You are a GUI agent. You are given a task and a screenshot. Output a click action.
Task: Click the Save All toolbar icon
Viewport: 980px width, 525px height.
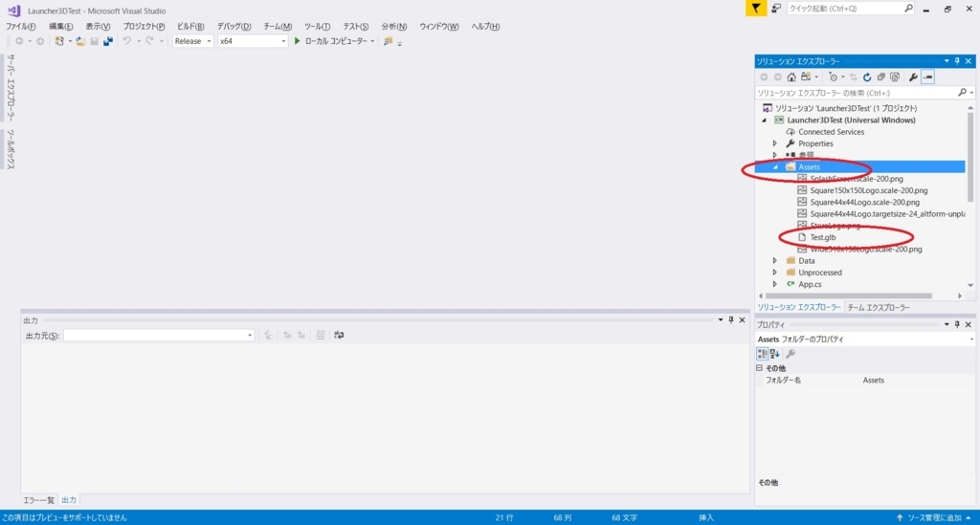(108, 41)
